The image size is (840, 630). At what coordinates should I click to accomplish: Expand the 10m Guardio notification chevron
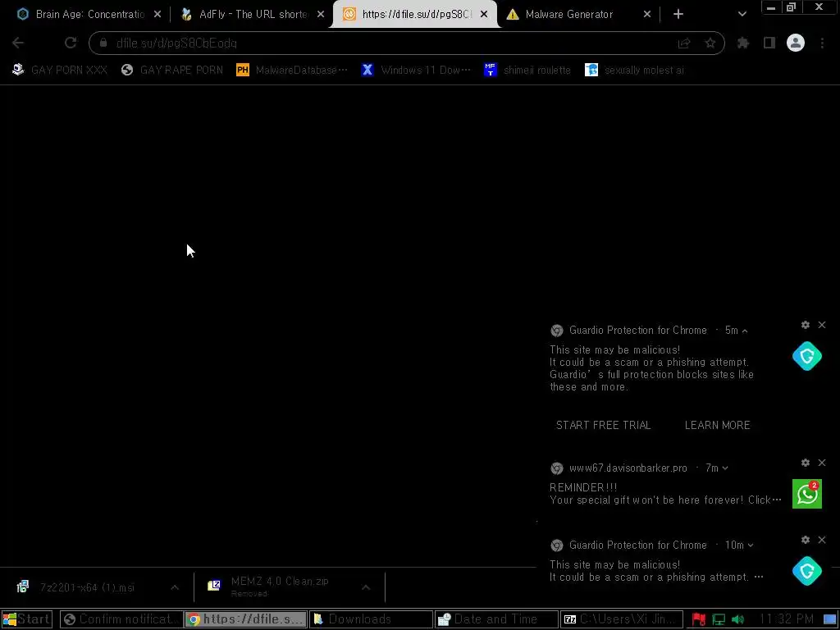[751, 546]
